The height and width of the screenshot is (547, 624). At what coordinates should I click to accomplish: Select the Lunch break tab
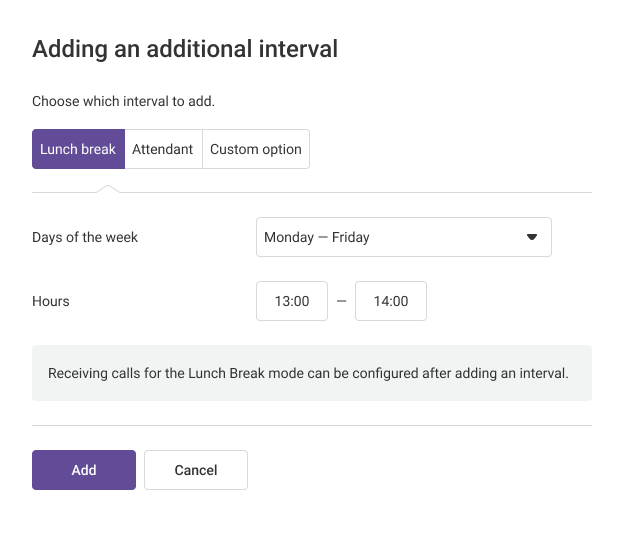coord(78,149)
